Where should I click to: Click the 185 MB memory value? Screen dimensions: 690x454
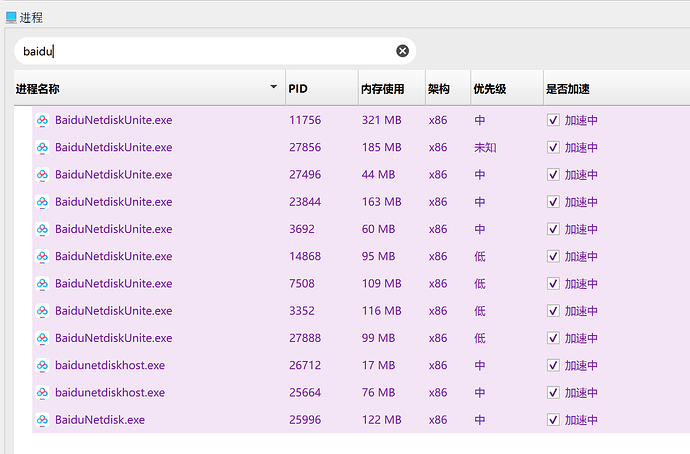[x=382, y=147]
